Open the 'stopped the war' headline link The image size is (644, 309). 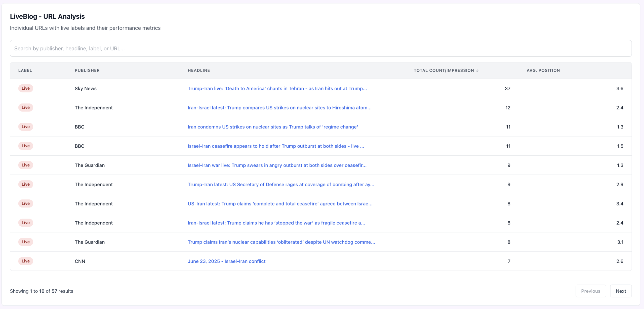click(276, 223)
